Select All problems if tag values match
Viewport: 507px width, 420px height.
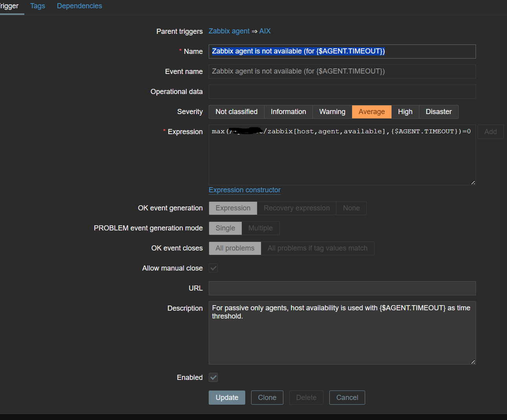[318, 248]
